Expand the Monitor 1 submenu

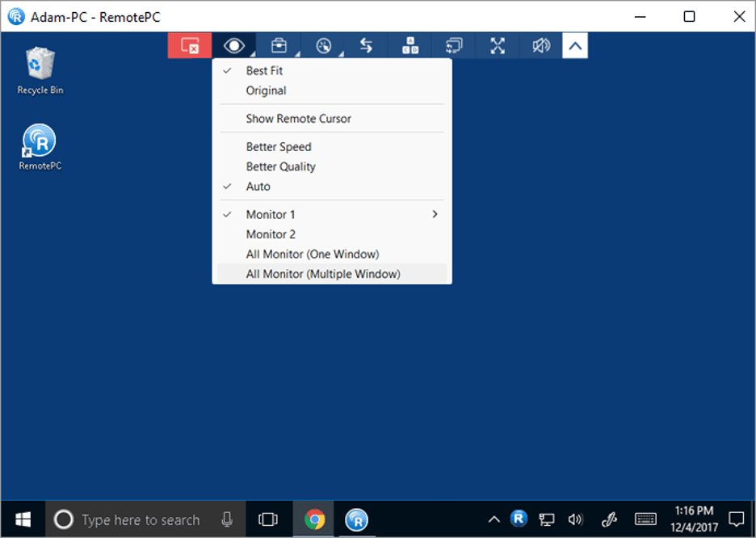coord(434,214)
